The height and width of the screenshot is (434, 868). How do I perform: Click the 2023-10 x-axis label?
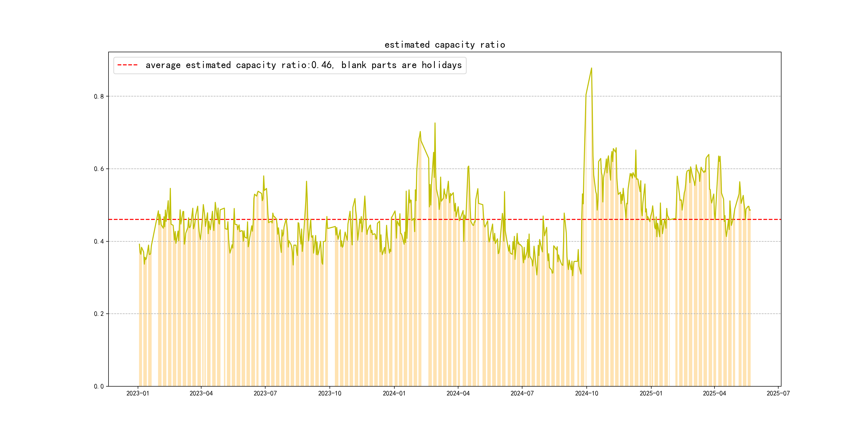pyautogui.click(x=330, y=393)
